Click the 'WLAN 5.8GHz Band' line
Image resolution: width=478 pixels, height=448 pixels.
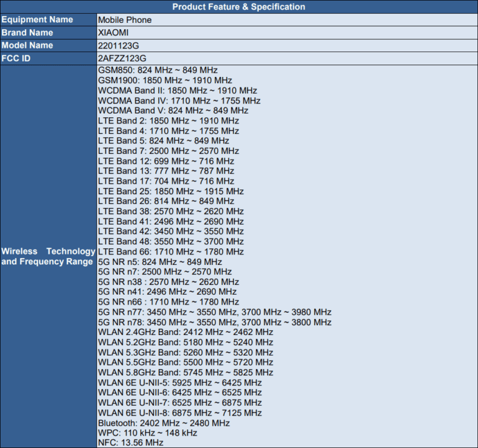[x=186, y=372]
